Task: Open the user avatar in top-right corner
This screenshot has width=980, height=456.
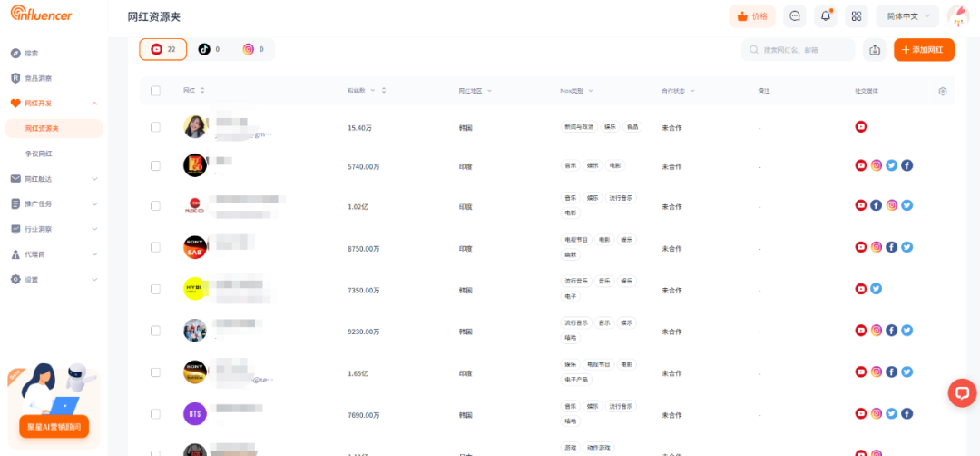Action: coord(958,16)
